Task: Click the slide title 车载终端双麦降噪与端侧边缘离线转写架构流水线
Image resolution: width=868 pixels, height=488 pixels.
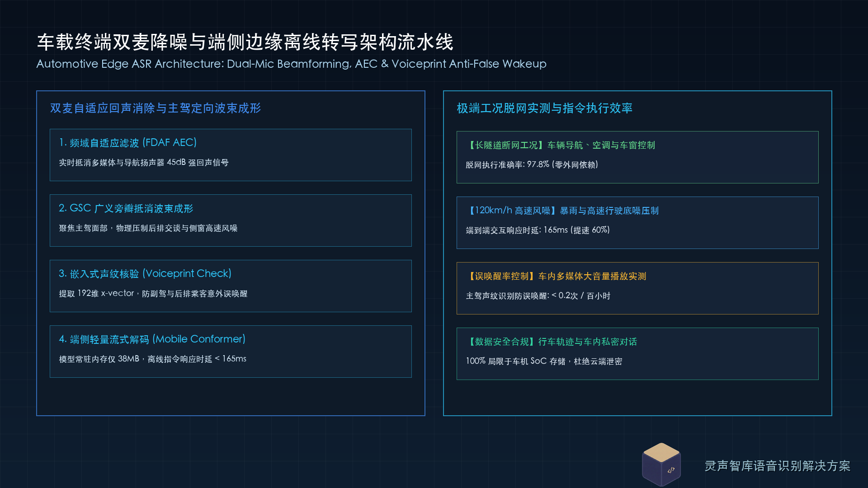Action: [245, 42]
